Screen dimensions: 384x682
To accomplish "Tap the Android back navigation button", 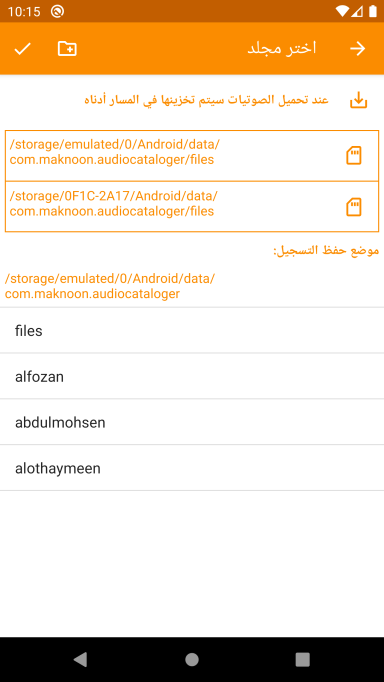I will [80, 659].
